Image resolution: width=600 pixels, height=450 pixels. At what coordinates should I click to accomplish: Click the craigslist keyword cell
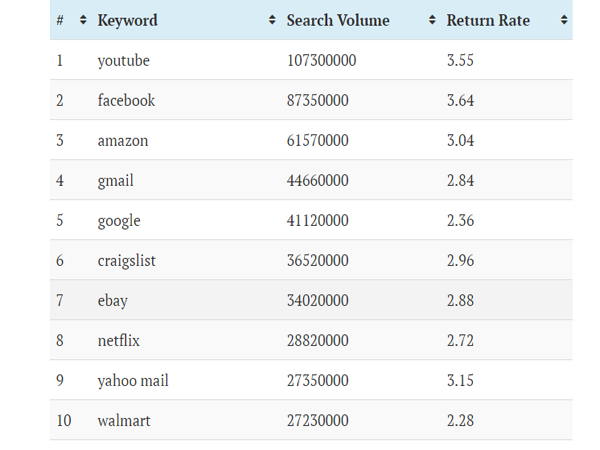[127, 261]
